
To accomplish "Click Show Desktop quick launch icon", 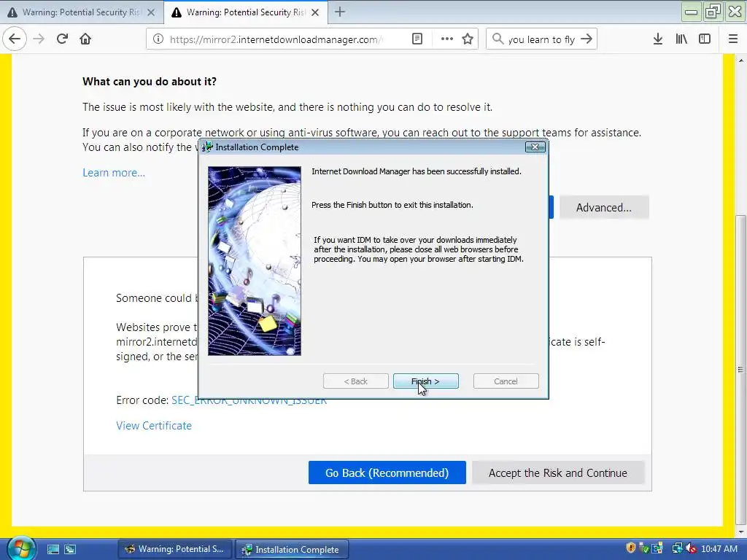I will [x=53, y=549].
